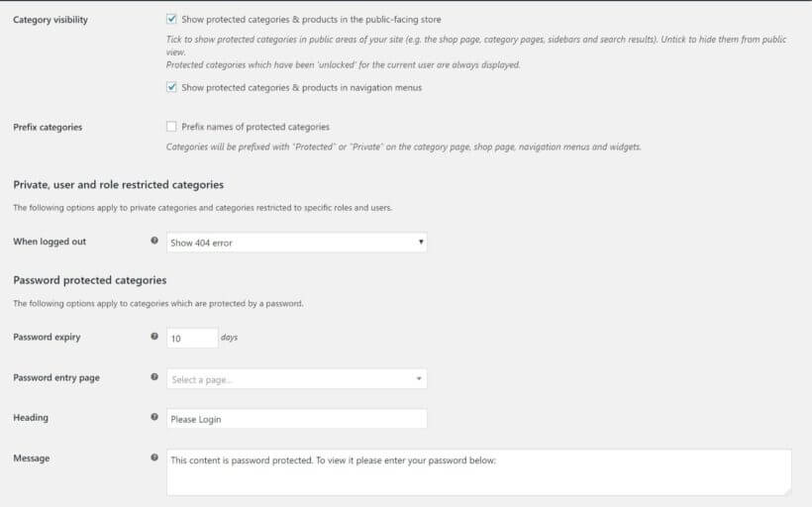Click the Please Login heading text field

(297, 419)
